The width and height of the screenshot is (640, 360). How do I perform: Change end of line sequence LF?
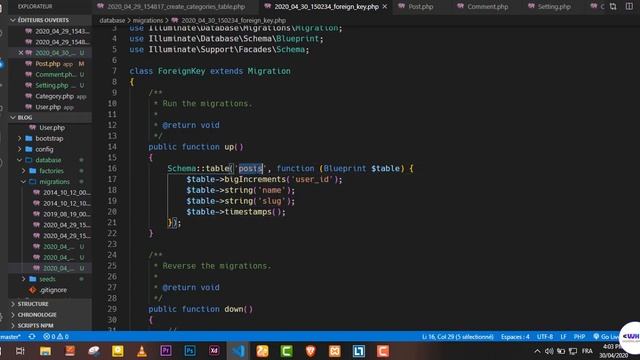563,337
